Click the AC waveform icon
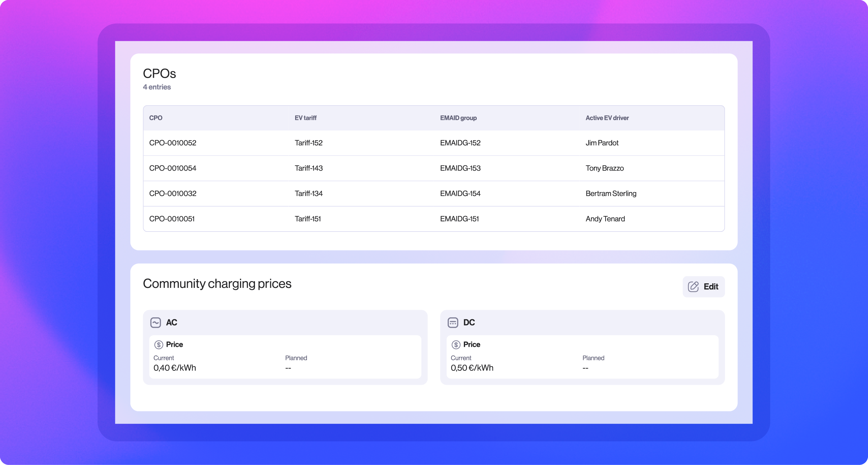 pyautogui.click(x=155, y=323)
